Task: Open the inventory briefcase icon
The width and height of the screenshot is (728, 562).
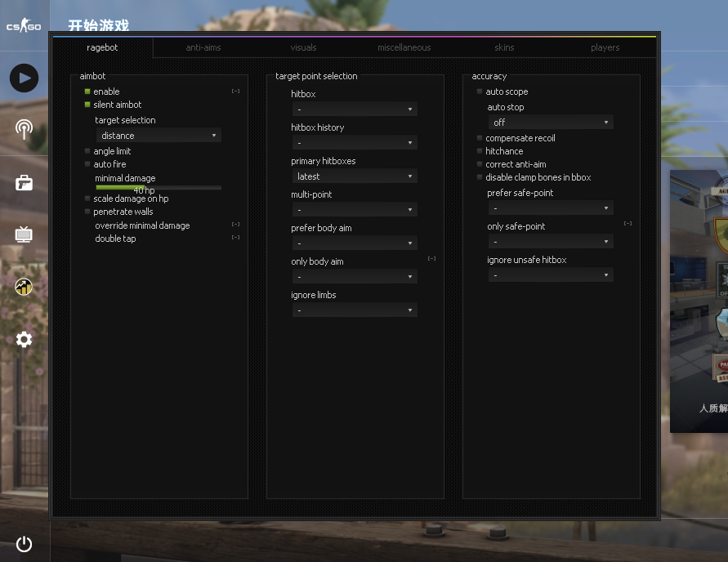Action: pos(24,182)
